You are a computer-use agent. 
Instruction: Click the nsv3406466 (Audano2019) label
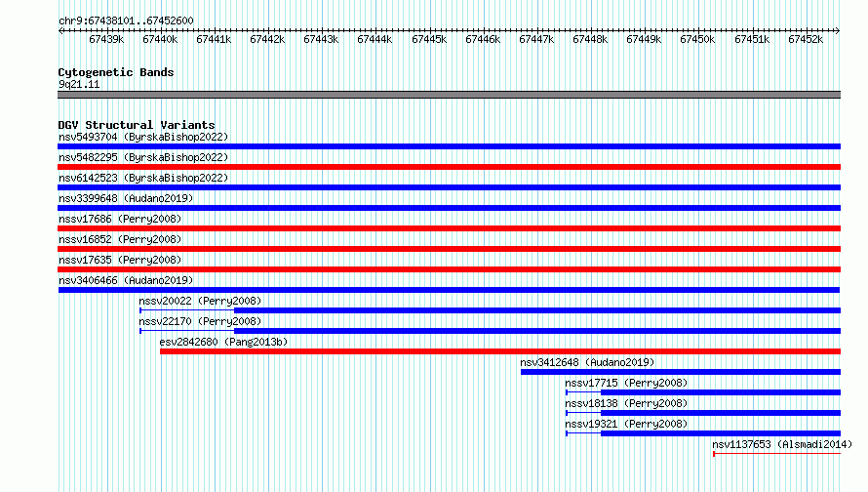[126, 280]
